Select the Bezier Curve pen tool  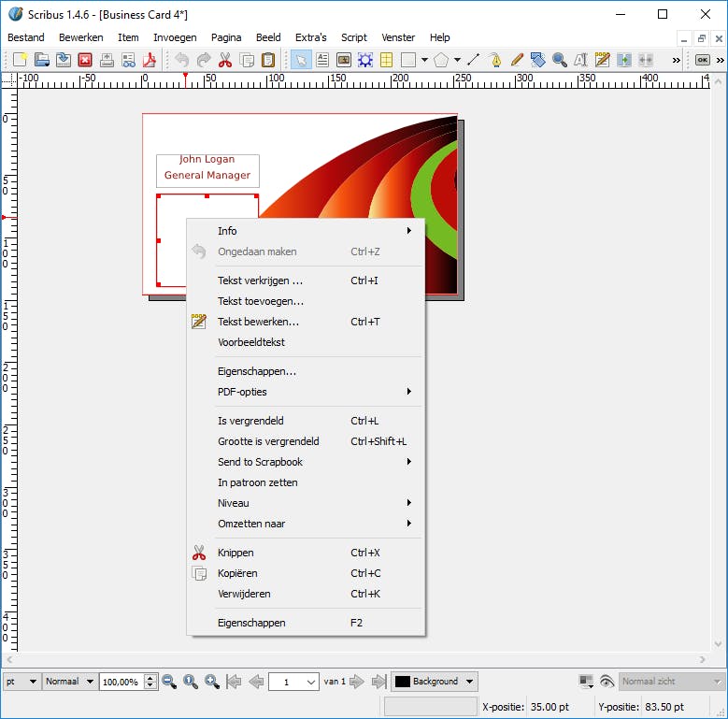[495, 60]
